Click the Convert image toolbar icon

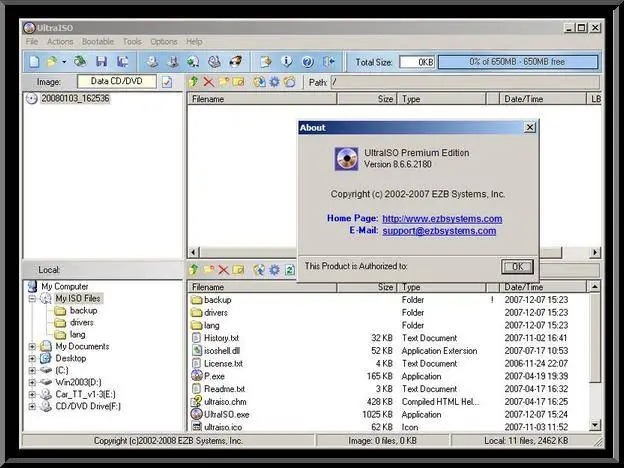tap(193, 62)
